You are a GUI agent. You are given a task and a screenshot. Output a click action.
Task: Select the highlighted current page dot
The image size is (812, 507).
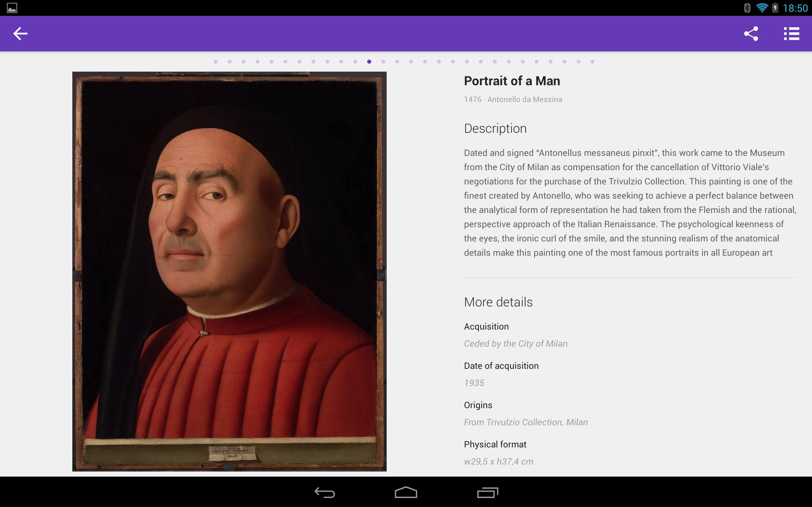point(369,62)
